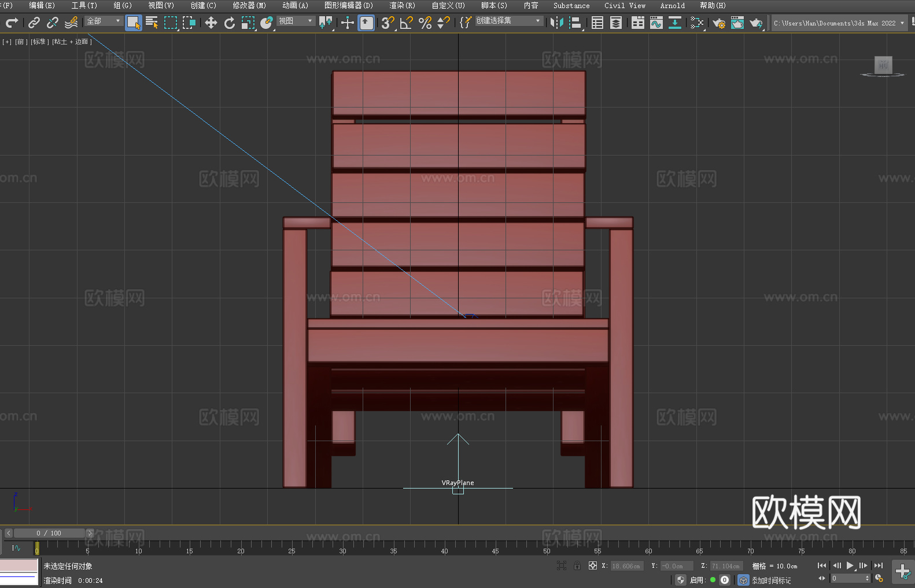Click the viewport [粘土 + 边面] label
The image size is (915, 588).
tap(72, 42)
